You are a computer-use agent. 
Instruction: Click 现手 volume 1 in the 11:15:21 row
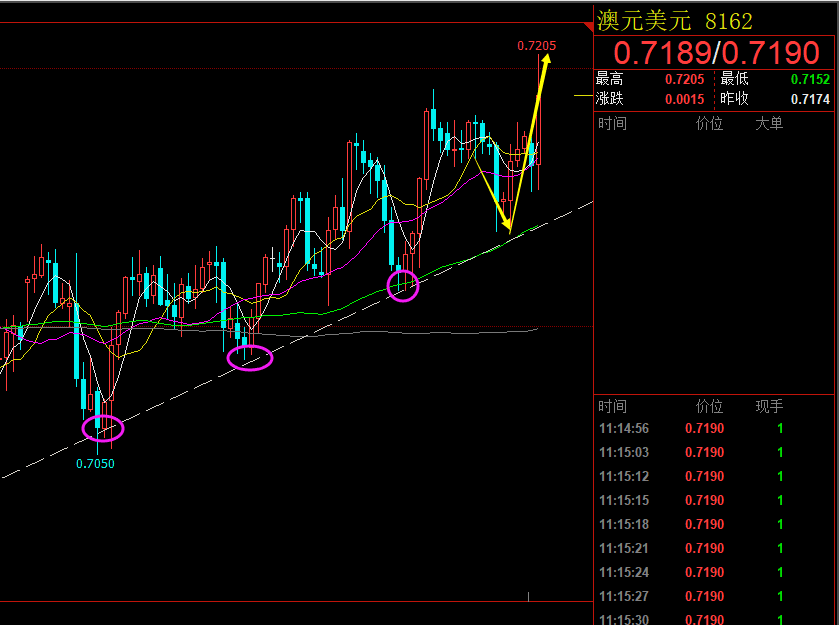[780, 548]
